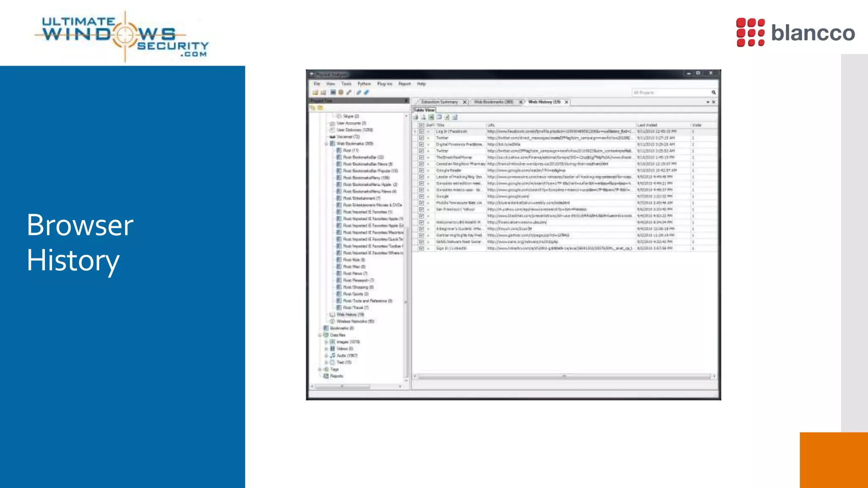Switch to the Extraction Summary tab
Viewport: 868px width, 488px height.
440,102
